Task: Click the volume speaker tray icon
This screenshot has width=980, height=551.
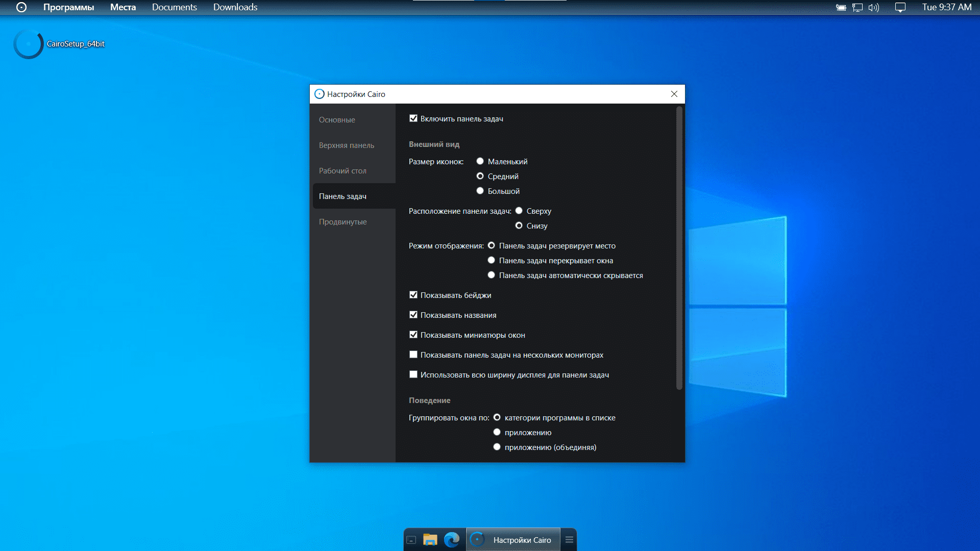Action: tap(873, 7)
